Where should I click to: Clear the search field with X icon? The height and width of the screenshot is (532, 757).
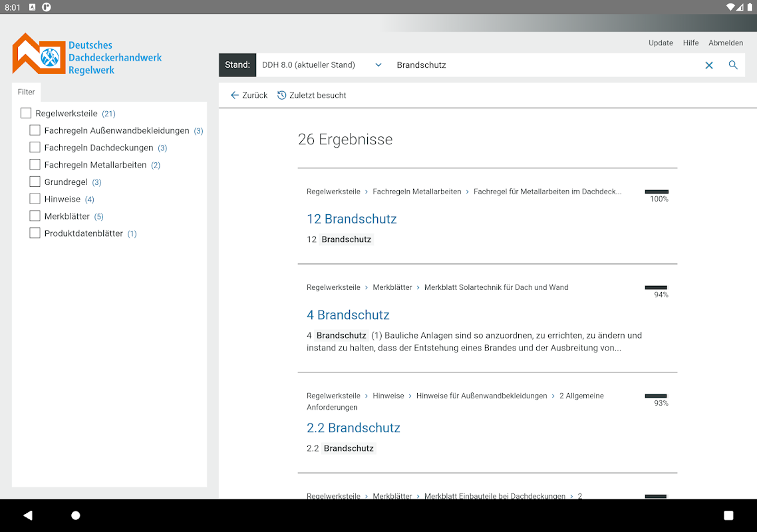point(708,65)
